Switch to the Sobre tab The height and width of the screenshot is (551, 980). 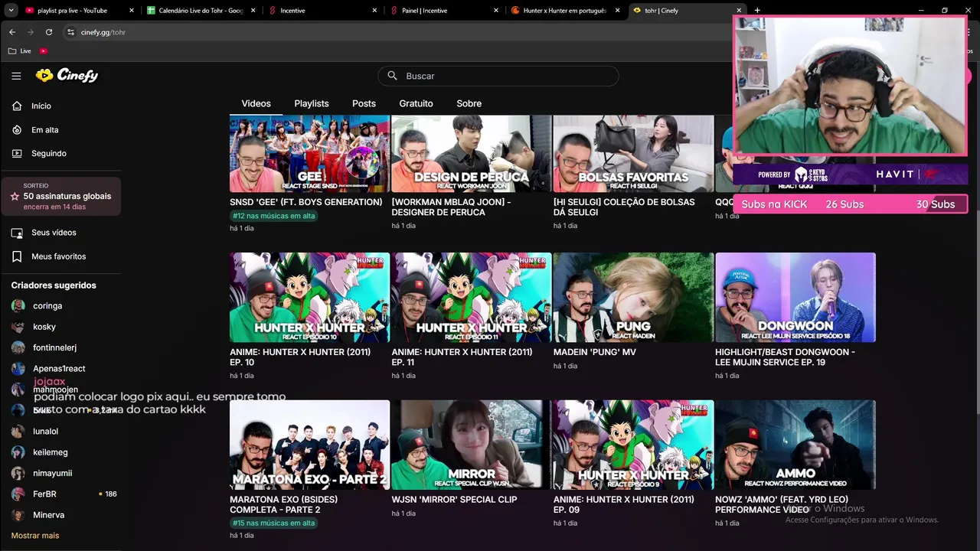point(469,103)
